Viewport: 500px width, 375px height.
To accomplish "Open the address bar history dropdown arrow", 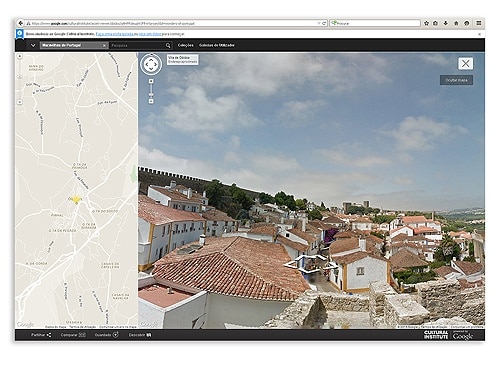I will click(x=319, y=23).
